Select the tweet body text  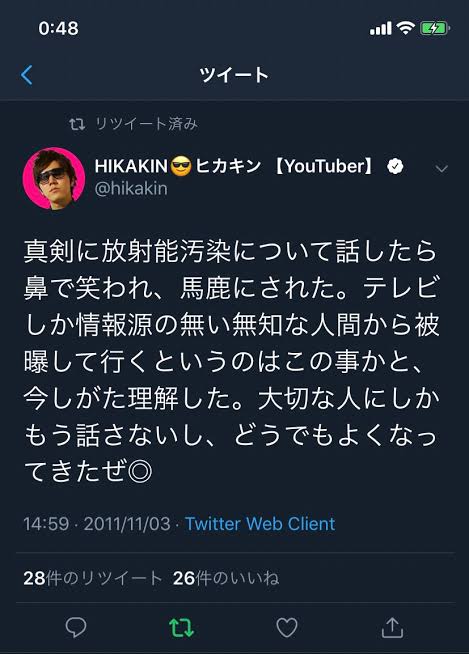(x=232, y=361)
